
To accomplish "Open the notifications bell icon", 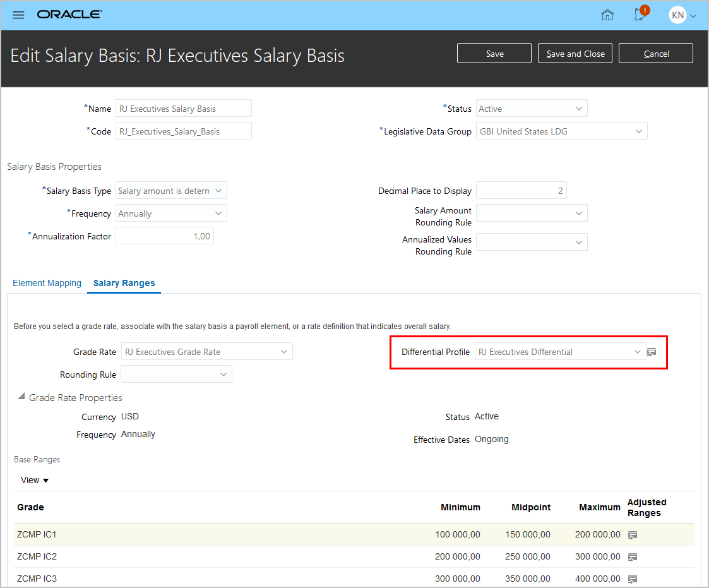I will pos(641,15).
